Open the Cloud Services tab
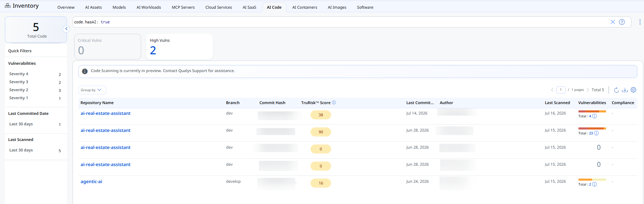 coord(219,7)
